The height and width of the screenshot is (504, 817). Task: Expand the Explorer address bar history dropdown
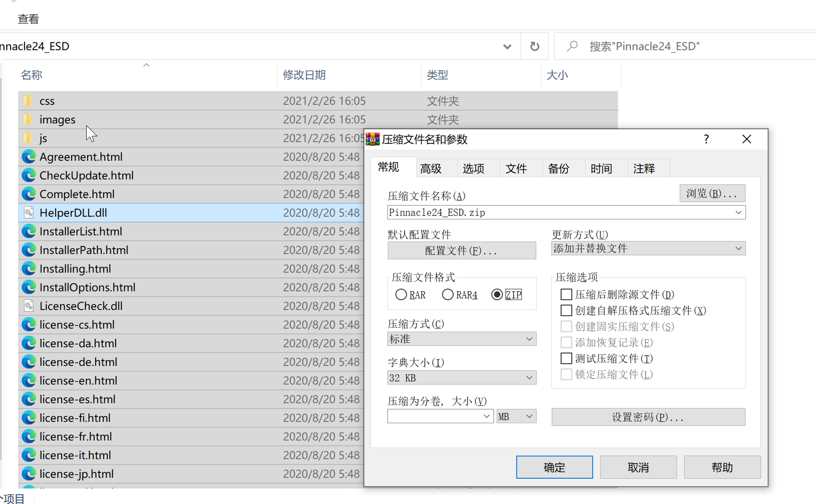click(507, 46)
